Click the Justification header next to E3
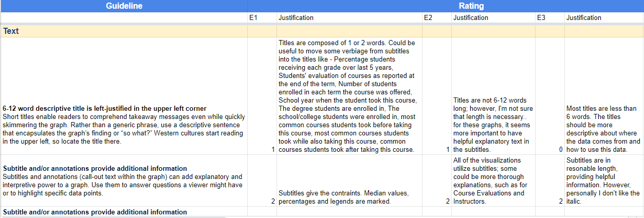This screenshot has height=218, width=644. tap(603, 18)
